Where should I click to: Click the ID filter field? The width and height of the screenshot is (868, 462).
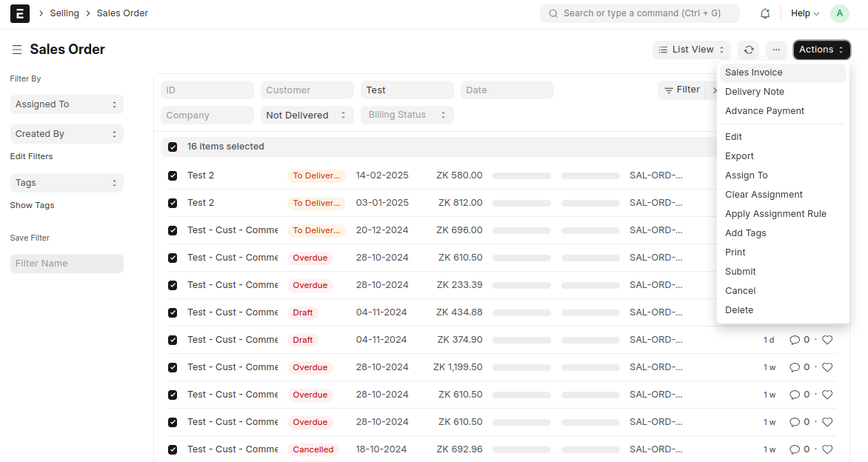tap(207, 90)
